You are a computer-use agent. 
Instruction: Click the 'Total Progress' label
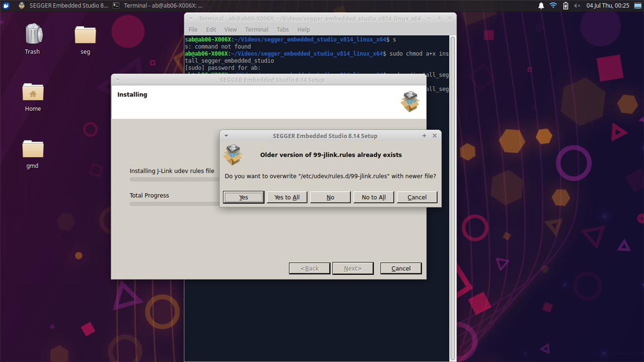click(x=149, y=195)
